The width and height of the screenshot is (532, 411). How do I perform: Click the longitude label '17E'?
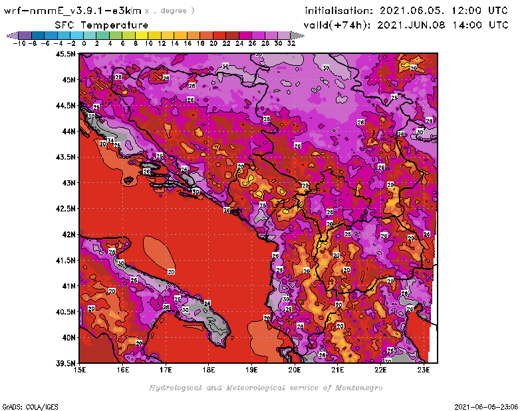[x=166, y=370]
